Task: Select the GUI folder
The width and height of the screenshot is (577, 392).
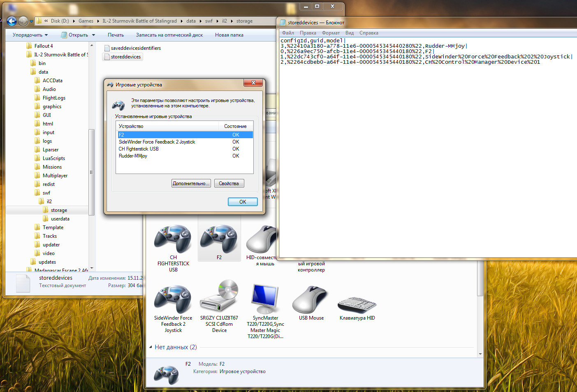Action: click(x=43, y=115)
